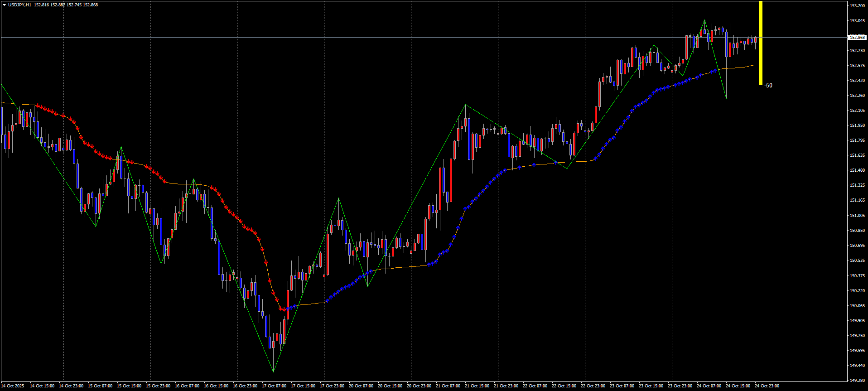Image resolution: width=868 pixels, height=391 pixels.
Task: Click the USDJPY,H1 chart title text
Action: click(20, 5)
